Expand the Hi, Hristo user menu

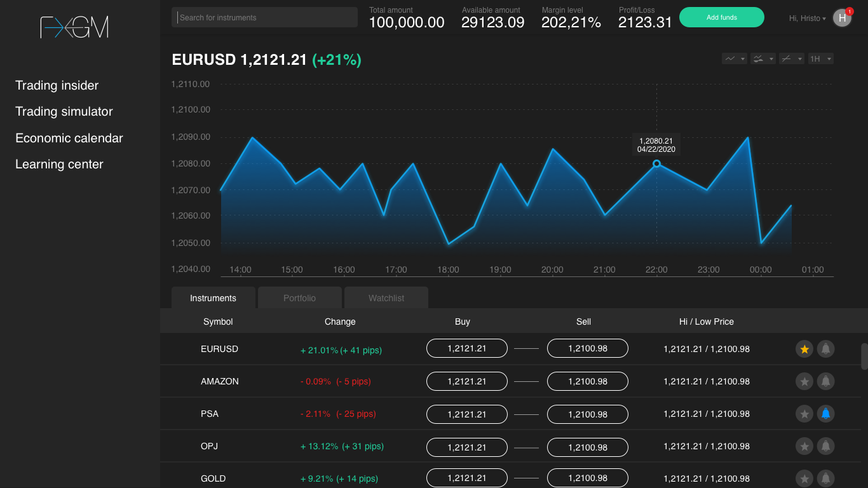[807, 18]
